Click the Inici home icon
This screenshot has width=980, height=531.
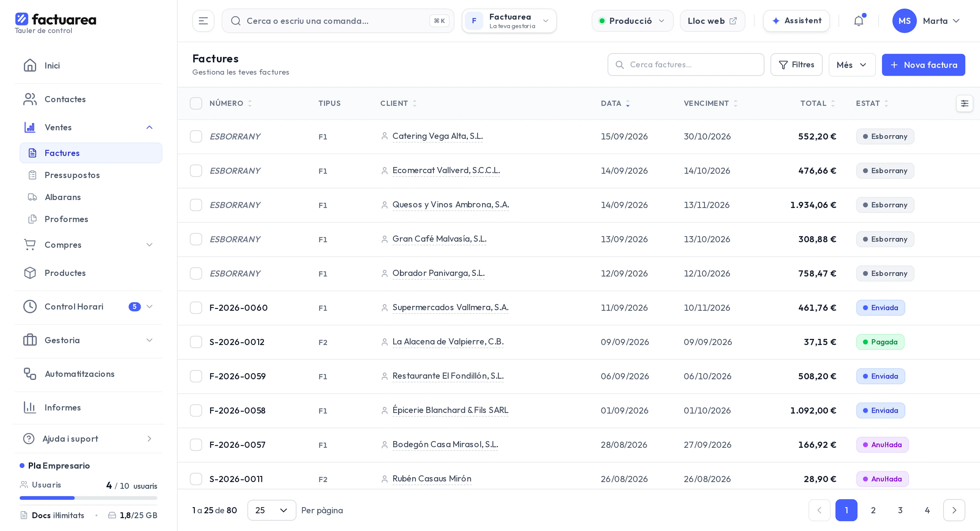[x=30, y=65]
